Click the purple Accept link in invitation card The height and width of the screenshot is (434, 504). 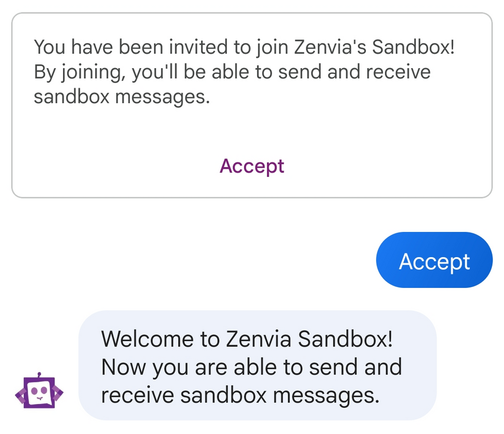tap(252, 166)
